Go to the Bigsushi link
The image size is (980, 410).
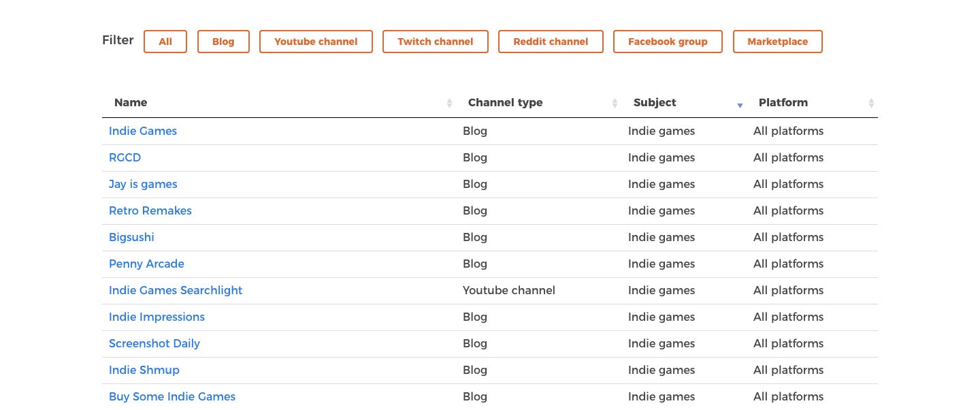[x=131, y=237]
